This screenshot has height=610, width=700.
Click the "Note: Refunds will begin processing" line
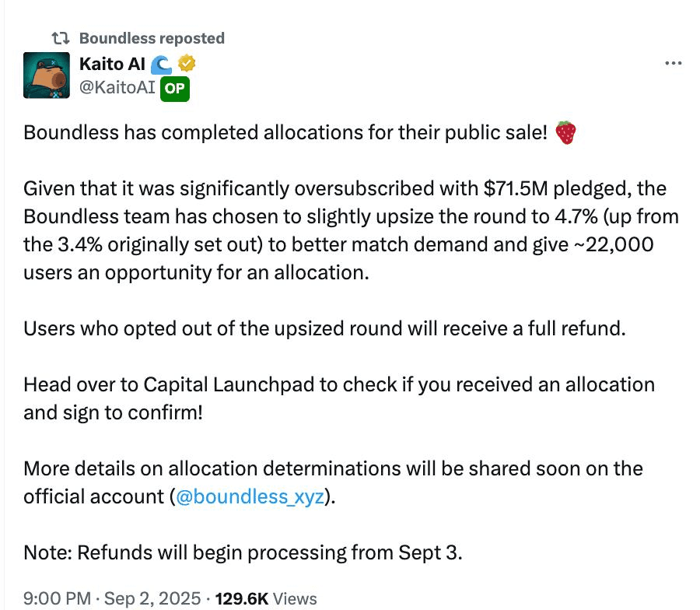[243, 553]
